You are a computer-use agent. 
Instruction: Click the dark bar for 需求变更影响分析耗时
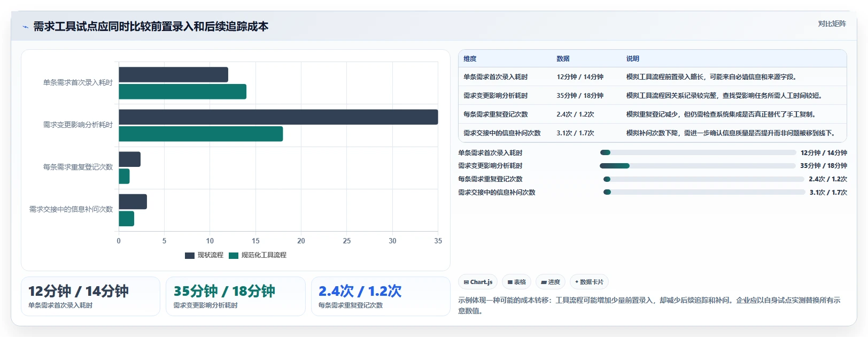point(278,117)
